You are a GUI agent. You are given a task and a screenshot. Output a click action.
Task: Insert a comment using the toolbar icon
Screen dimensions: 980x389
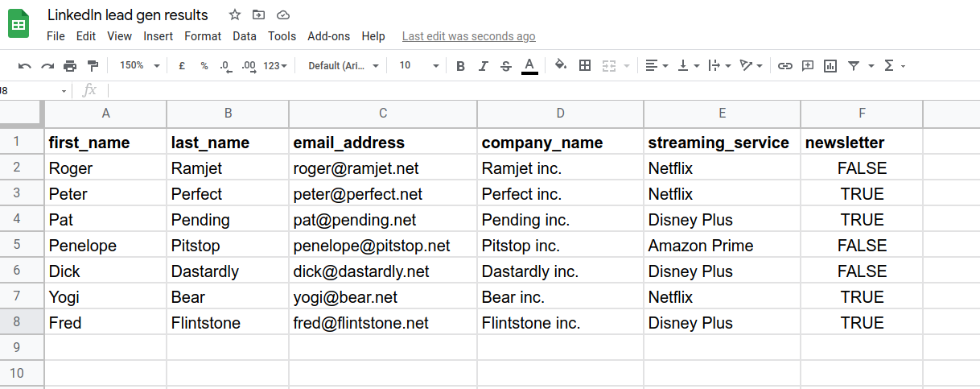[x=808, y=66]
